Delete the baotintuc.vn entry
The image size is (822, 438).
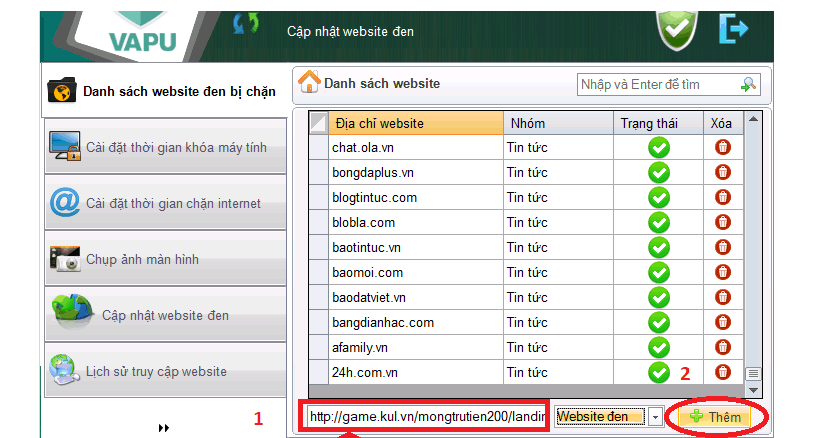click(723, 247)
